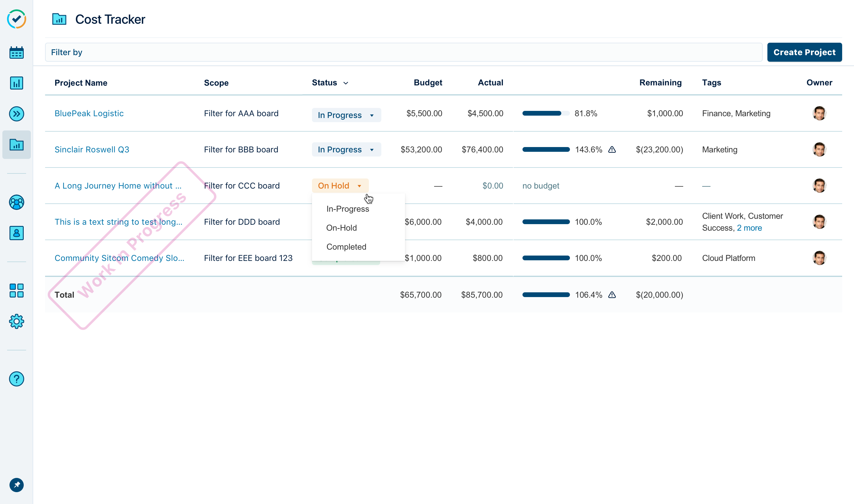Click overbudget warning icon on Sinclair Roswell row
854x504 pixels.
click(x=612, y=149)
